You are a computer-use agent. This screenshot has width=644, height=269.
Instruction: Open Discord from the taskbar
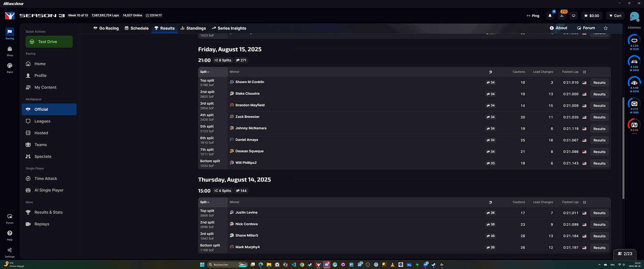point(326,265)
